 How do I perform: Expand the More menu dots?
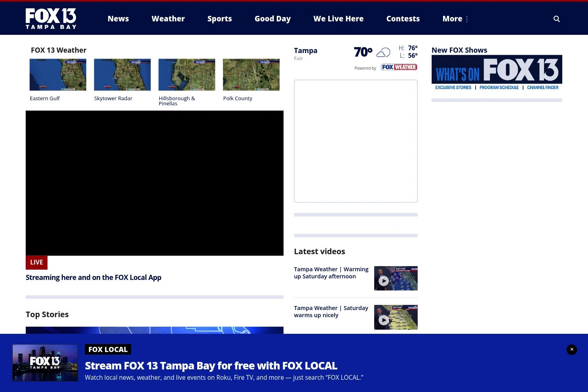click(467, 19)
